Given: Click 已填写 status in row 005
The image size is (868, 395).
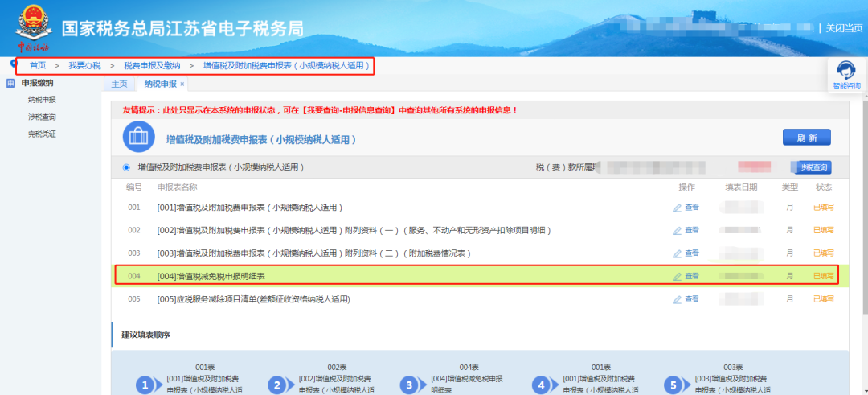Looking at the screenshot, I should click(823, 298).
